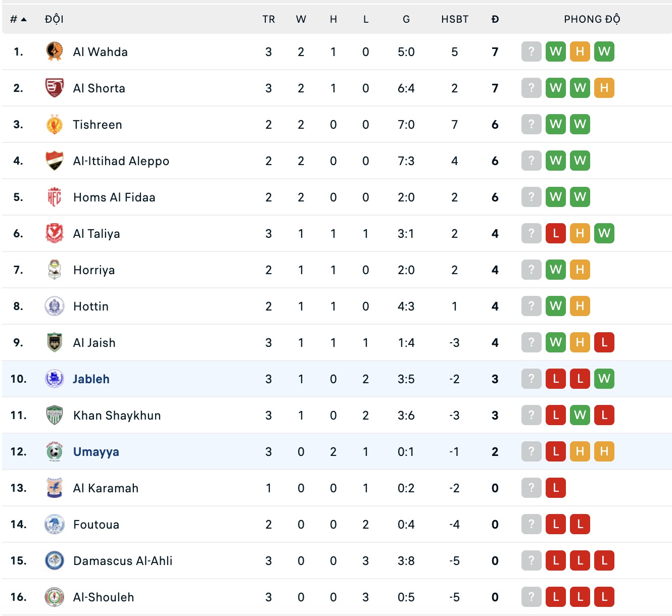This screenshot has width=672, height=616.
Task: Click the Al Jaish team badge
Action: tap(55, 342)
